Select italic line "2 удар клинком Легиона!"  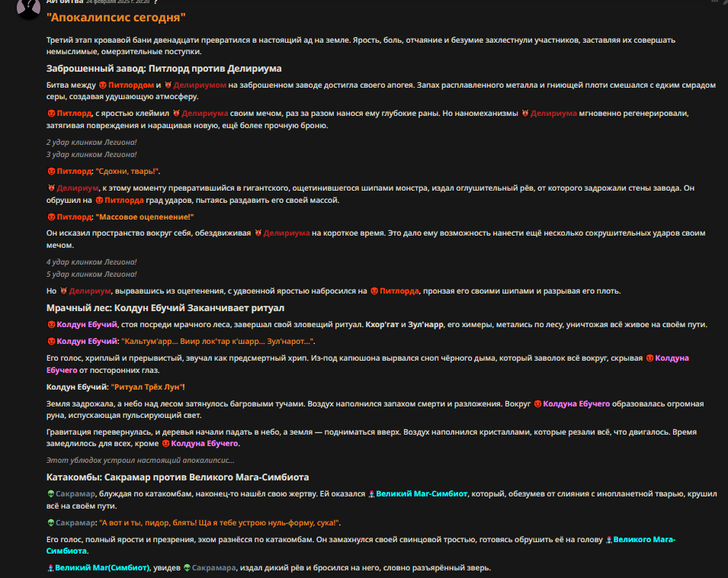[91, 143]
